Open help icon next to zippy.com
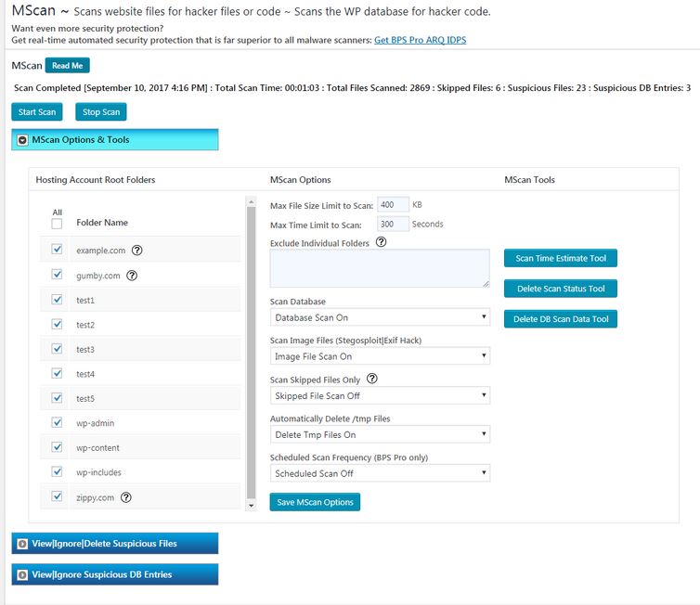This screenshot has width=700, height=605. click(126, 497)
